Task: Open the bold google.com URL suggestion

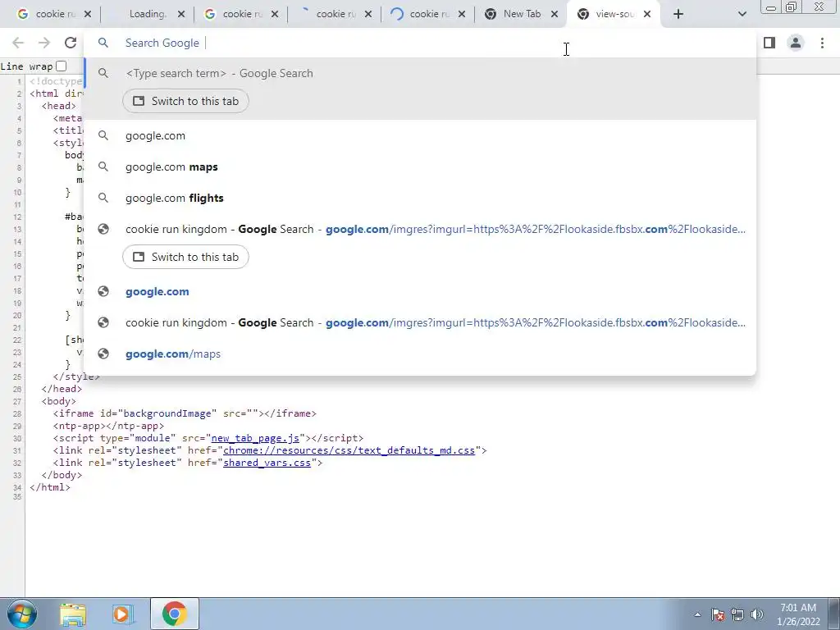Action: pyautogui.click(x=419, y=291)
